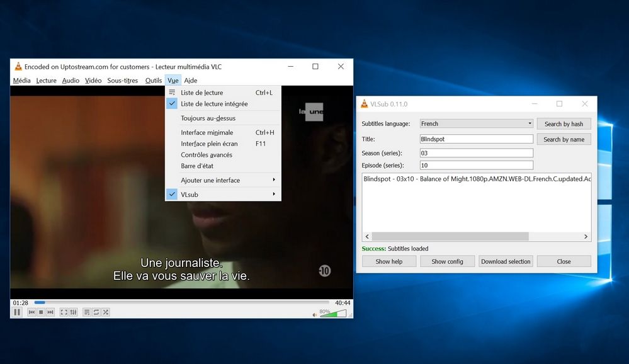Open the Audio menu

pos(71,80)
